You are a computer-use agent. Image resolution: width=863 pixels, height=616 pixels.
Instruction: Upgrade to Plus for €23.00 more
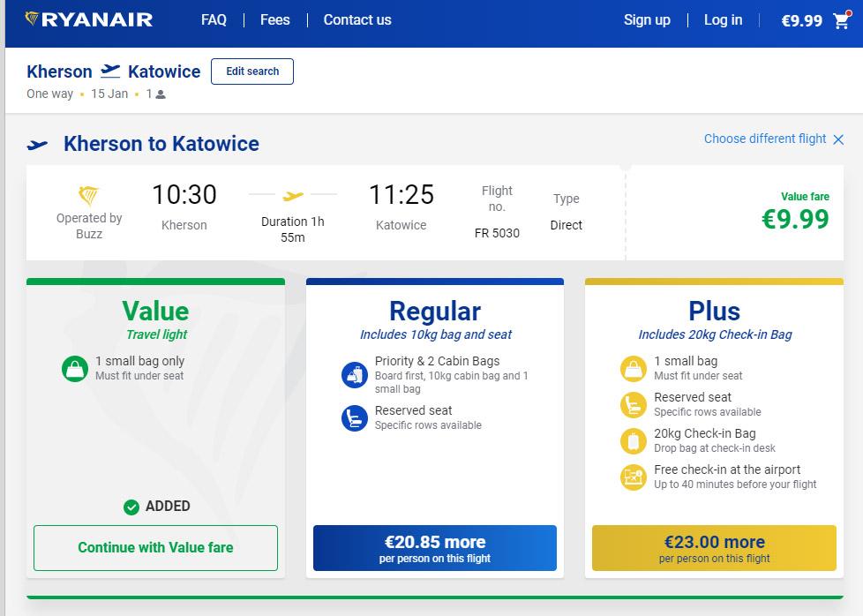click(x=714, y=547)
